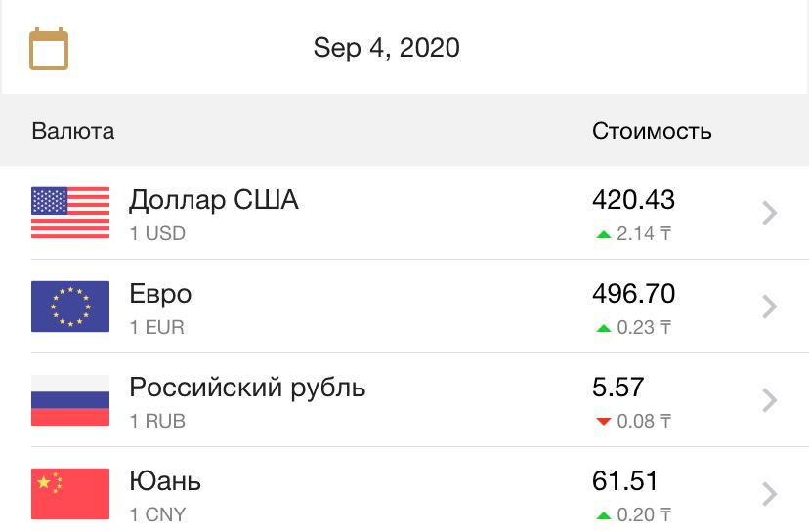
Task: Expand details chevron for Юань row
Action: (x=769, y=494)
